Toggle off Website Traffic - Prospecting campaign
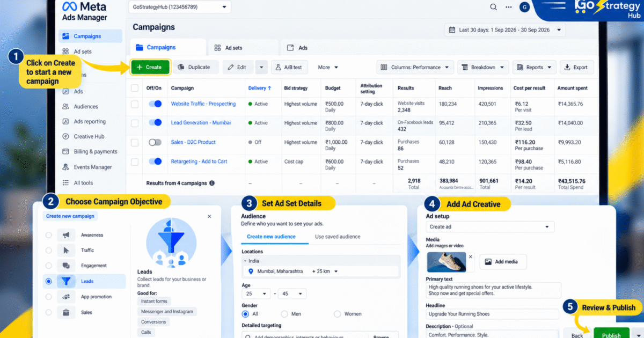This screenshot has width=644, height=338. coord(155,104)
